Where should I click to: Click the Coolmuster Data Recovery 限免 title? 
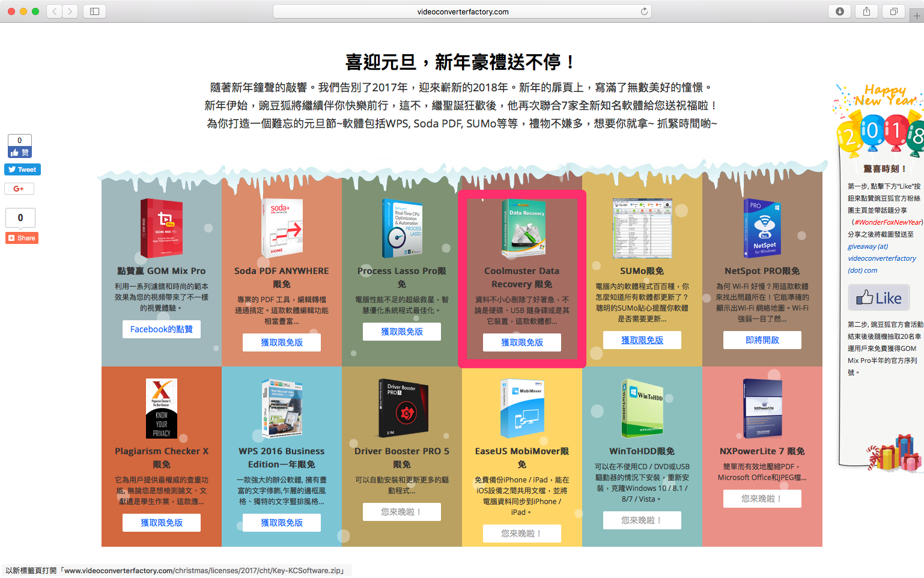522,278
